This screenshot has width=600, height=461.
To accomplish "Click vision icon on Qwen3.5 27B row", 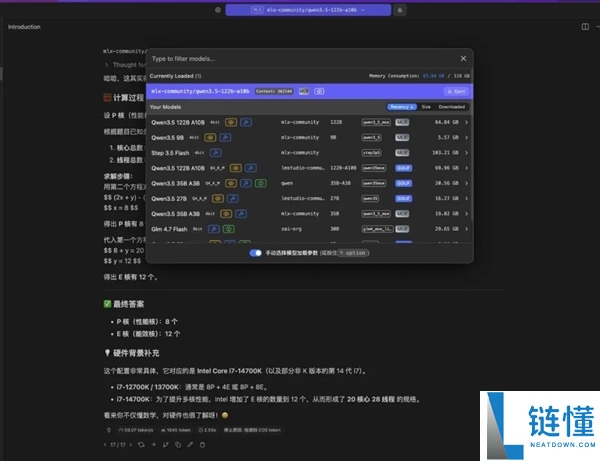I will coord(218,199).
